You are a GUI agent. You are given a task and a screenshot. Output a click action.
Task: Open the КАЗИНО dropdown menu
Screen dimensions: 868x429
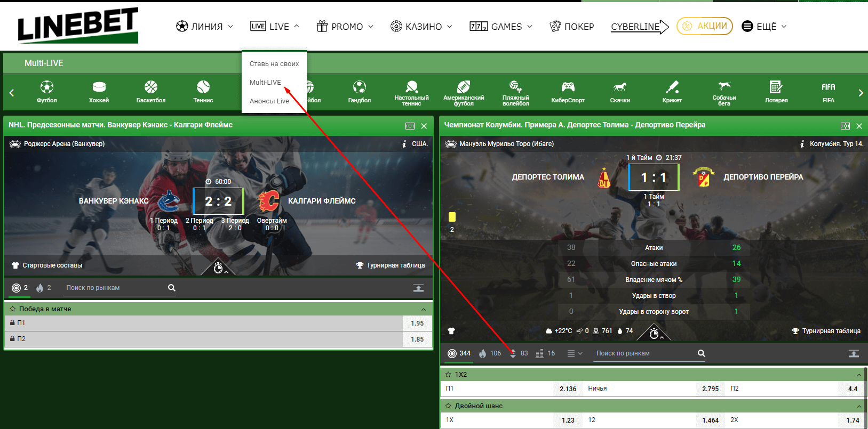click(x=421, y=26)
